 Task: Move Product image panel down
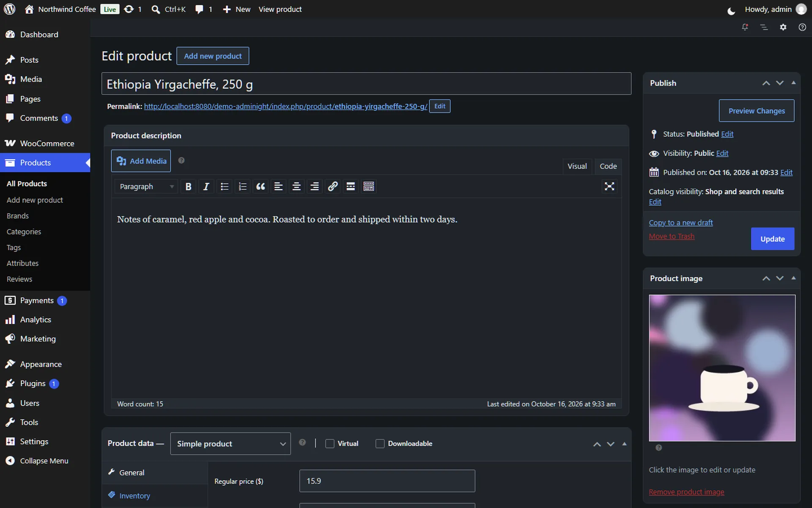pos(780,279)
